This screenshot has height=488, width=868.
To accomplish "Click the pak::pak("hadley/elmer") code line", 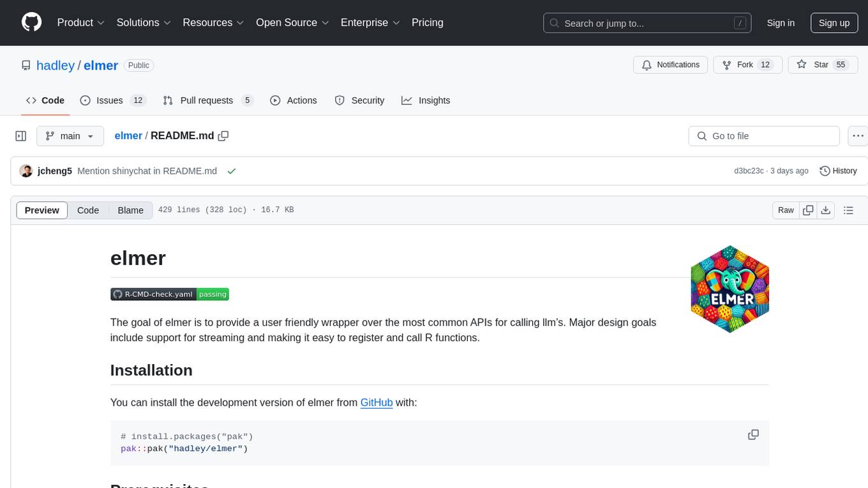I will click(184, 448).
